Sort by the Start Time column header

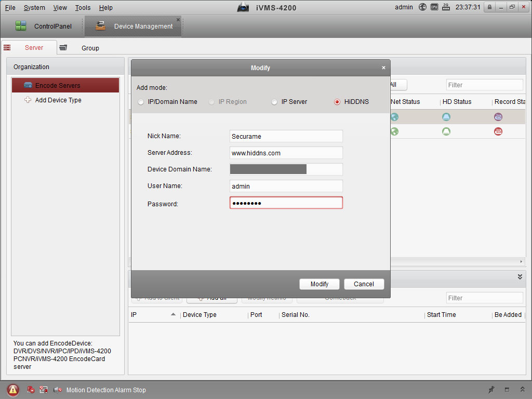pos(442,315)
